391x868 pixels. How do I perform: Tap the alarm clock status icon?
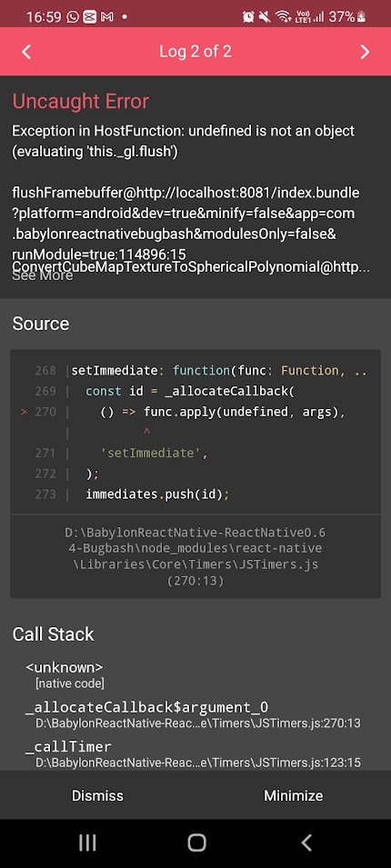pyautogui.click(x=248, y=16)
